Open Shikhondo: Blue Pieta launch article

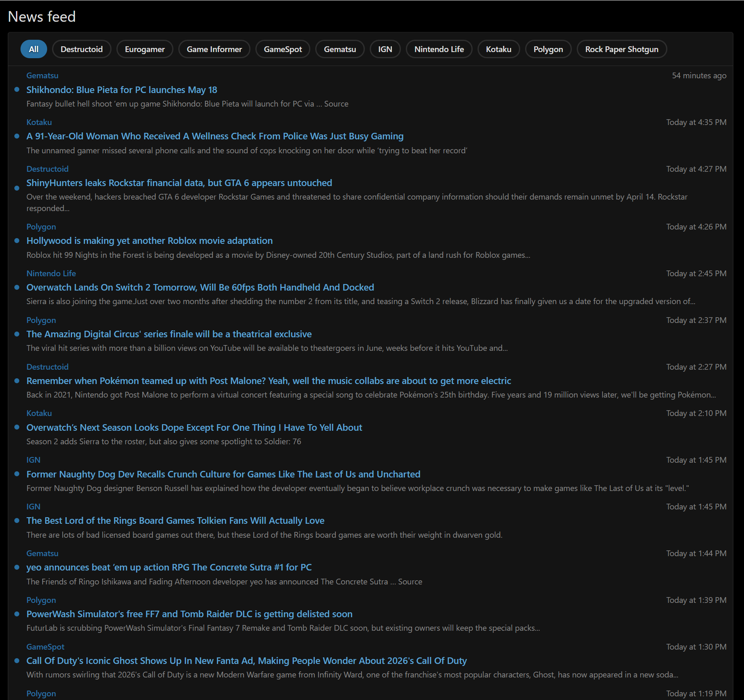[x=122, y=90]
